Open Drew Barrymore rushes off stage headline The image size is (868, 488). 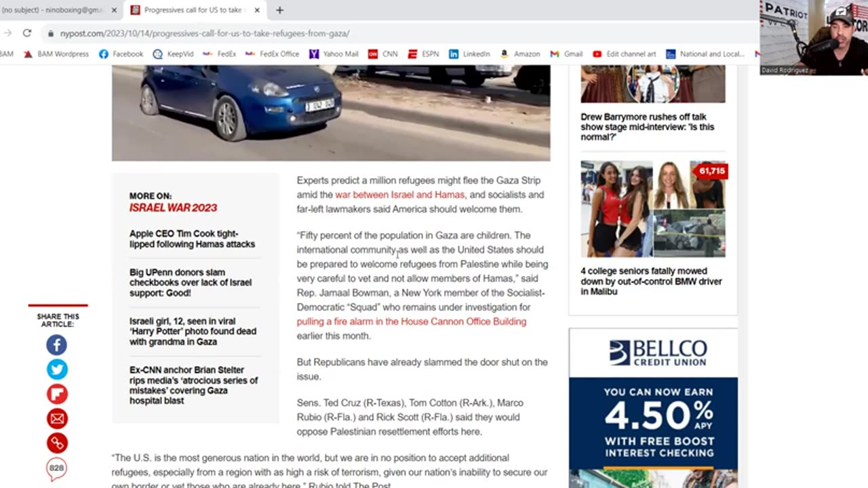tap(647, 127)
